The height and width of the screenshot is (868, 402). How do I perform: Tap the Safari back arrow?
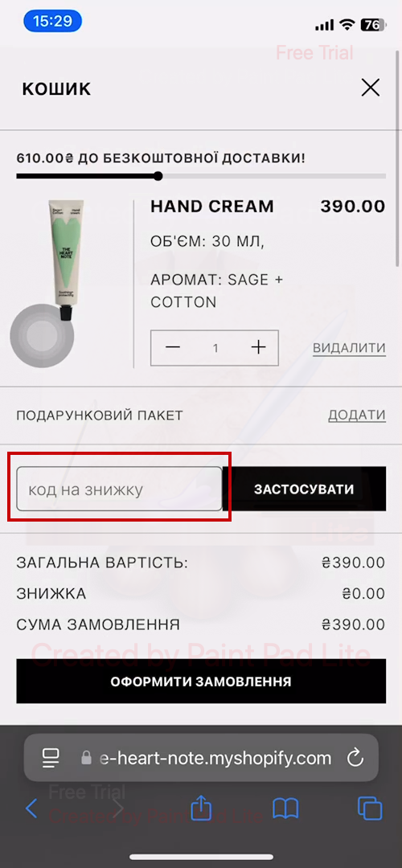[x=31, y=809]
